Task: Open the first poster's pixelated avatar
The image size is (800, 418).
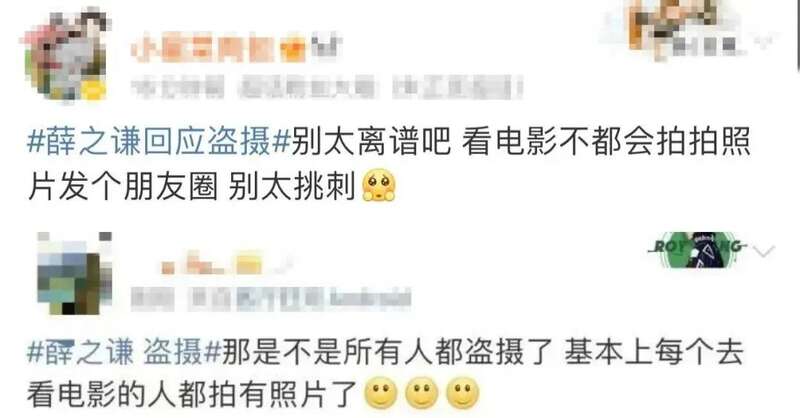Action: pos(66,56)
